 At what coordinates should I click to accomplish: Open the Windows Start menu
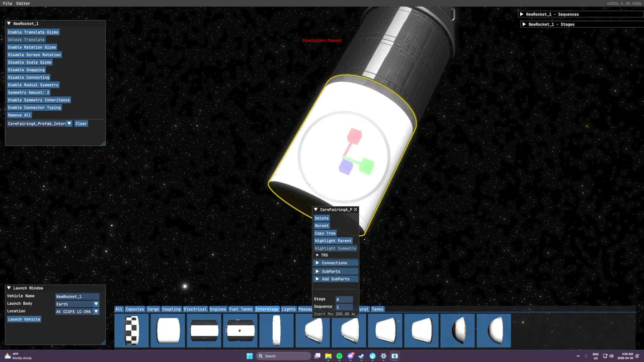coord(250,356)
